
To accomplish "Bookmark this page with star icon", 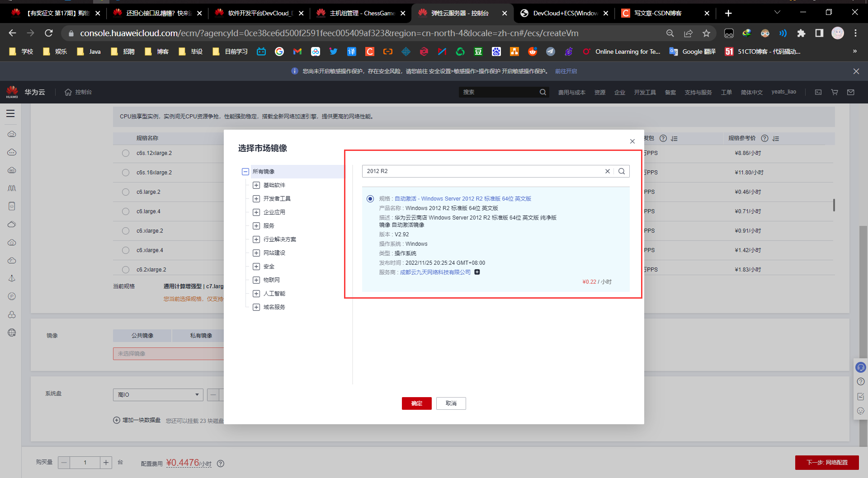I will (706, 33).
